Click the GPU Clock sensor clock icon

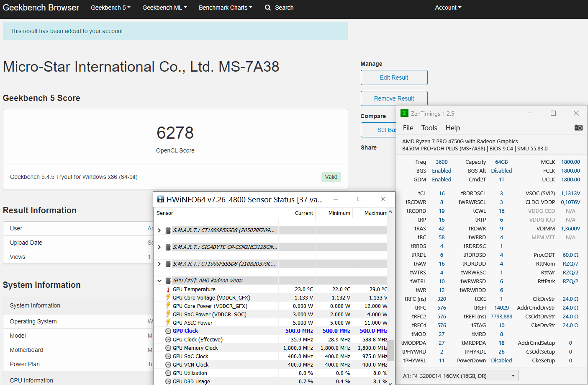coord(168,331)
